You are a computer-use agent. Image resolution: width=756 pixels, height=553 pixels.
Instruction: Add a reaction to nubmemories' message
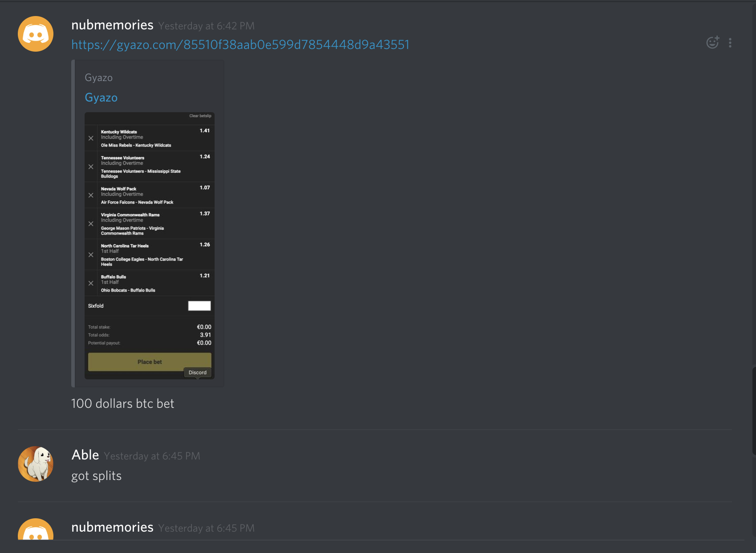click(x=713, y=42)
